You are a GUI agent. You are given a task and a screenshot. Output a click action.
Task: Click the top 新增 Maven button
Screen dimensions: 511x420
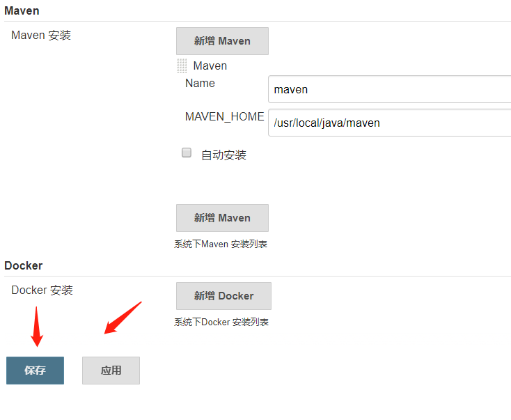tap(222, 41)
